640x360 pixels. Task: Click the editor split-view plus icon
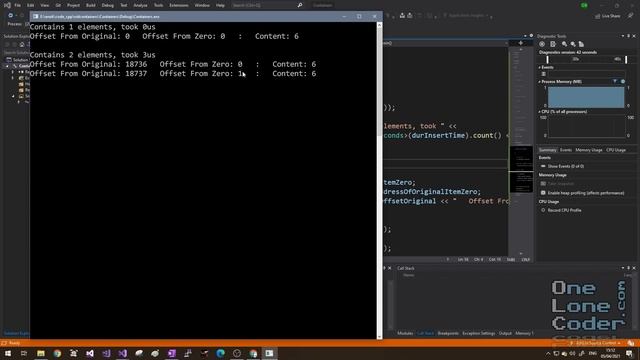520,43
